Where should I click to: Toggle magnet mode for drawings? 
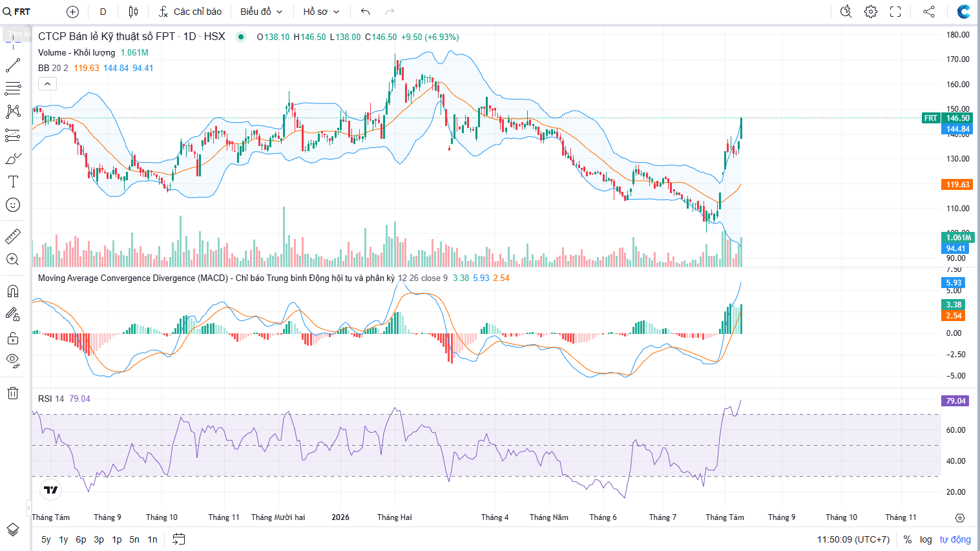click(13, 291)
